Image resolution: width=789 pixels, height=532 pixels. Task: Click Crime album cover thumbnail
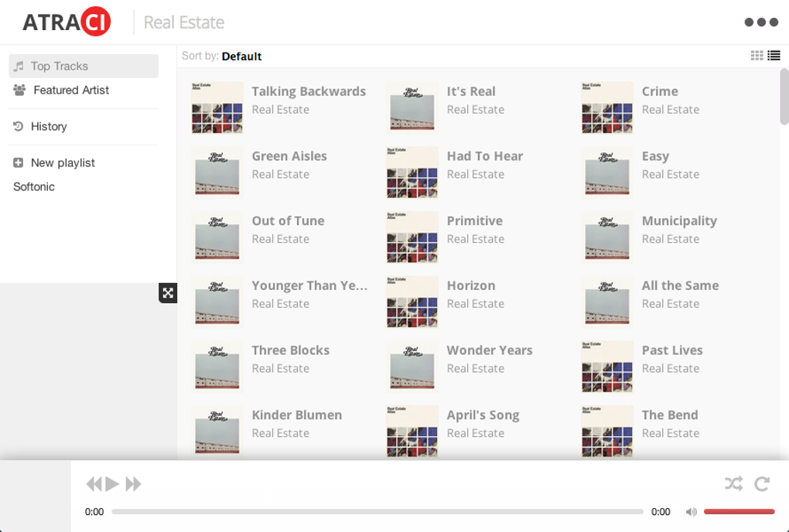607,107
